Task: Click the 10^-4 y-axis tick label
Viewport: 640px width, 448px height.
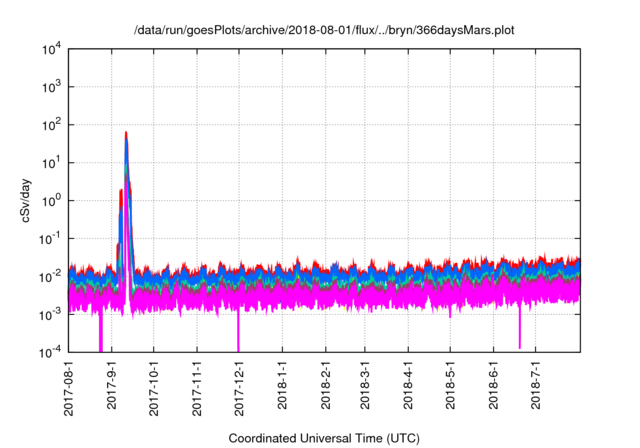Action: click(51, 352)
